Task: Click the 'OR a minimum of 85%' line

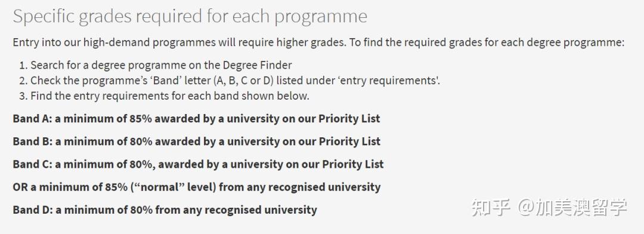Action: point(196,187)
